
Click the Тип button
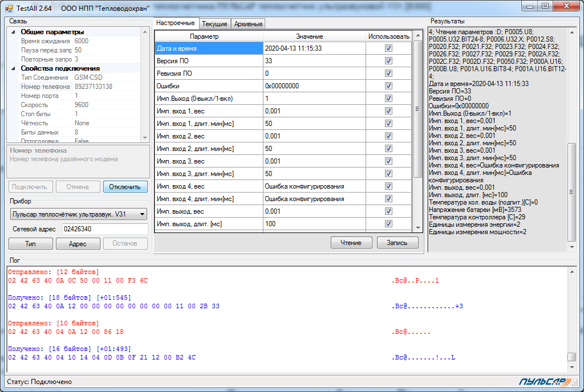[x=31, y=244]
